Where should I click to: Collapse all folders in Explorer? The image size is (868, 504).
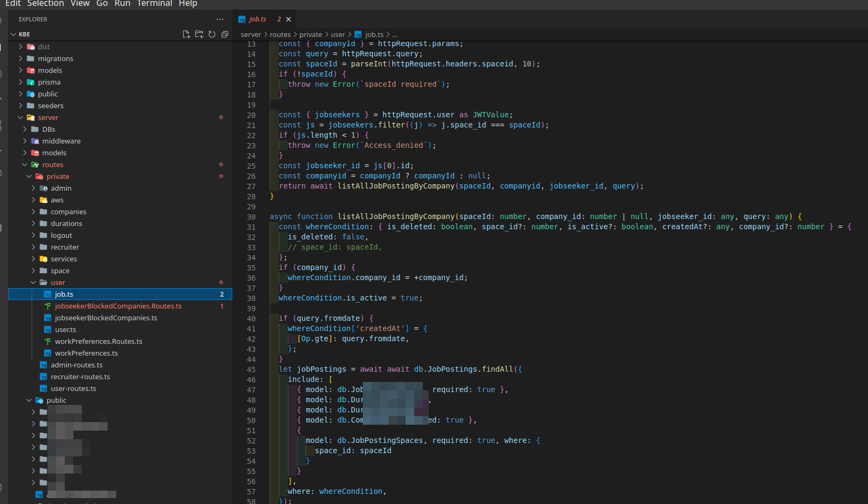pyautogui.click(x=225, y=34)
